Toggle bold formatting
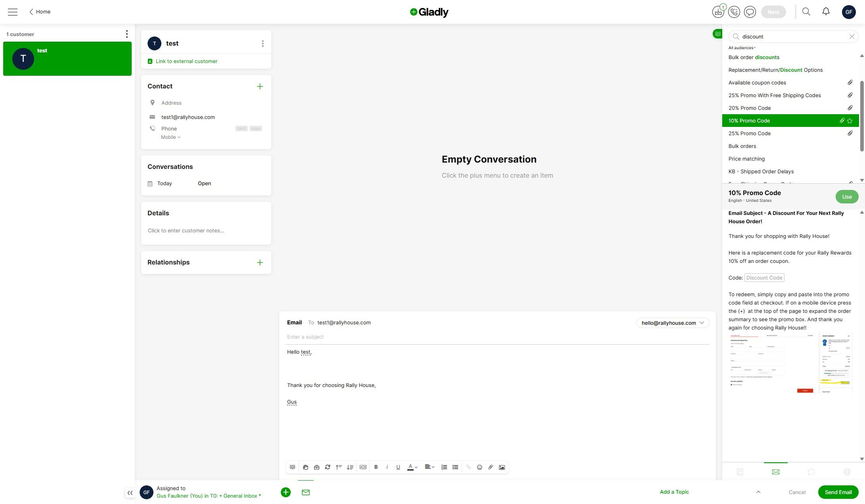Image resolution: width=865 pixels, height=504 pixels. (x=376, y=467)
